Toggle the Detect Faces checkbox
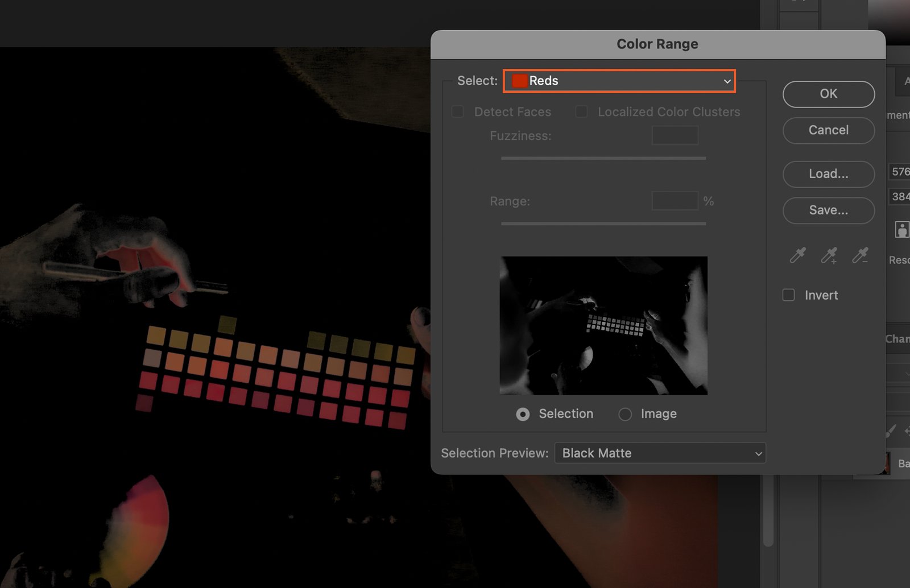The height and width of the screenshot is (588, 910). click(458, 112)
